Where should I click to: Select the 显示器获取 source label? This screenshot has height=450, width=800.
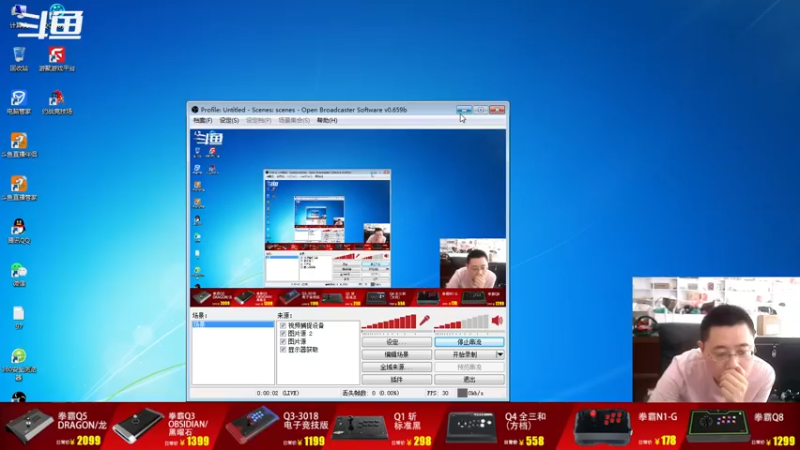303,350
